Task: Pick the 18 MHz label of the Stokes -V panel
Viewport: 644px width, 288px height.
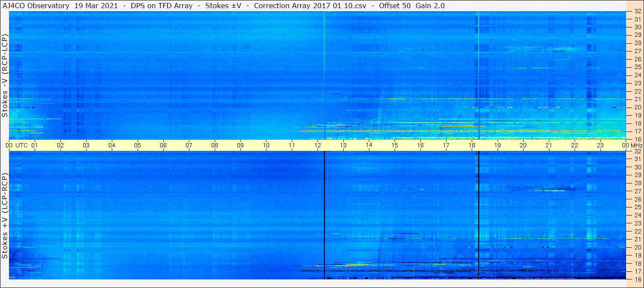Action: click(x=637, y=123)
